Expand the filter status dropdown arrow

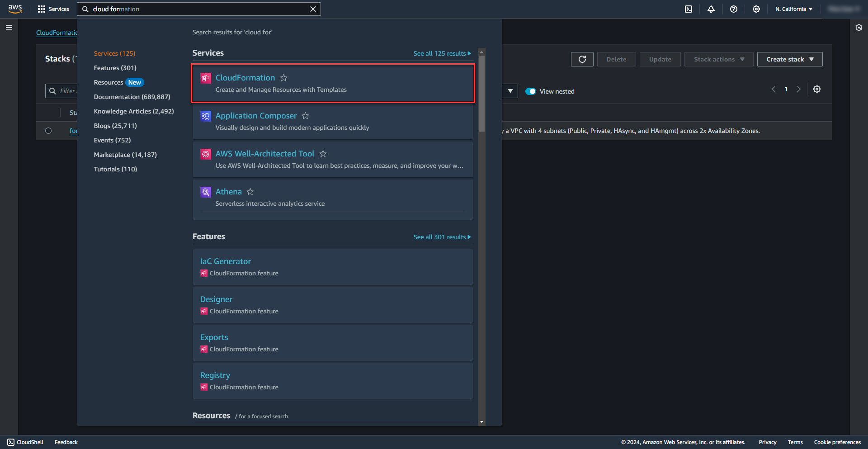coord(510,91)
